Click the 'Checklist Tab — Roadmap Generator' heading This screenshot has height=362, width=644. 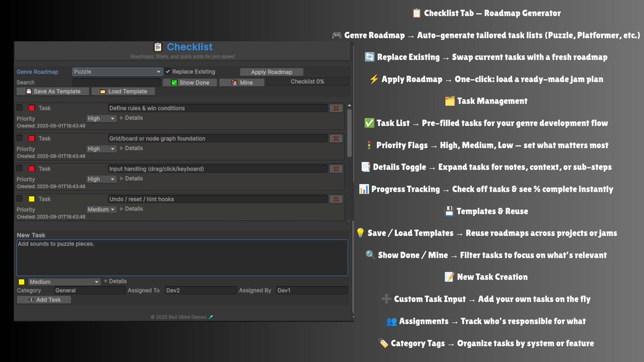pyautogui.click(x=486, y=13)
